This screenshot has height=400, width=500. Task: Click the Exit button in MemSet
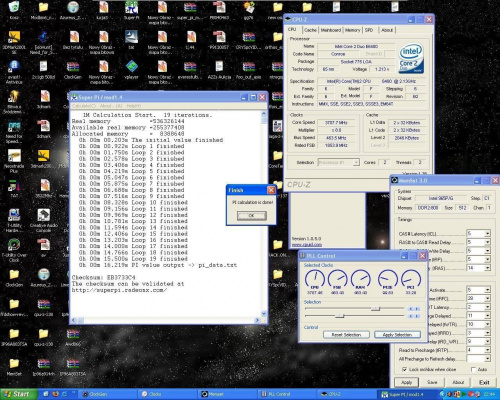tap(484, 382)
